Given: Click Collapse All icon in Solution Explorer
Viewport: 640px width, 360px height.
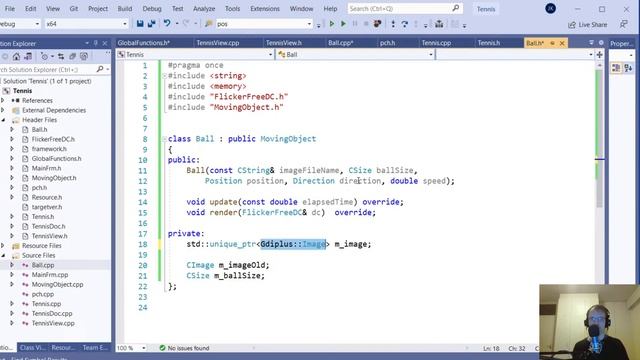Looking at the screenshot, I should click(72, 56).
